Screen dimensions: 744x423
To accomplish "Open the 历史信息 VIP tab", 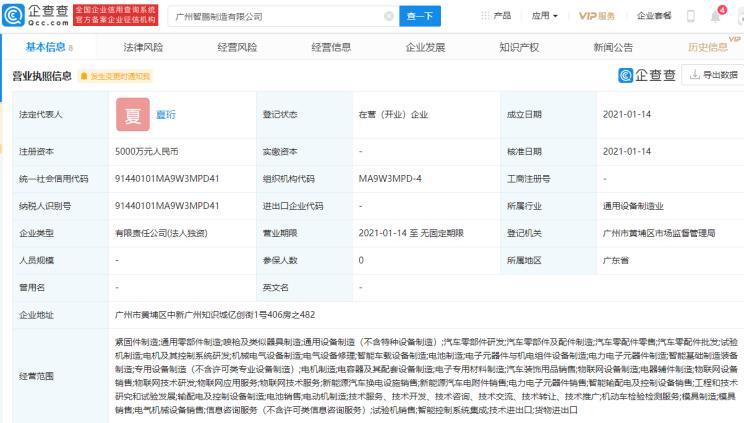I will tap(708, 47).
